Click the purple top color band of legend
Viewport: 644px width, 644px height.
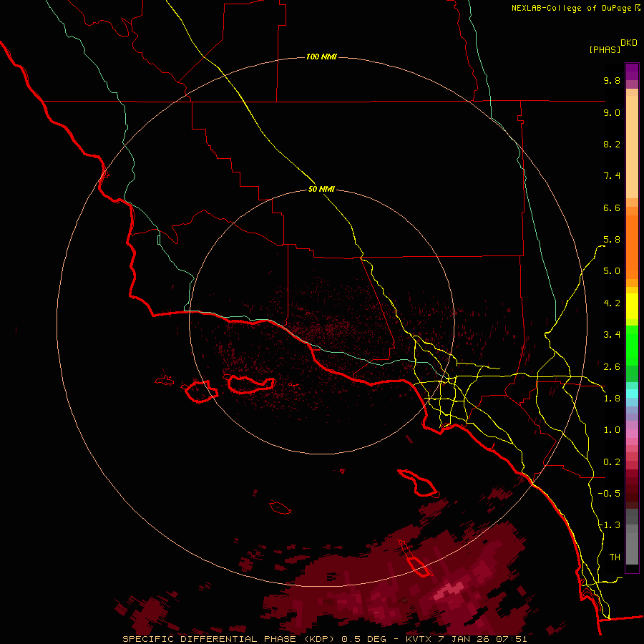(x=632, y=72)
